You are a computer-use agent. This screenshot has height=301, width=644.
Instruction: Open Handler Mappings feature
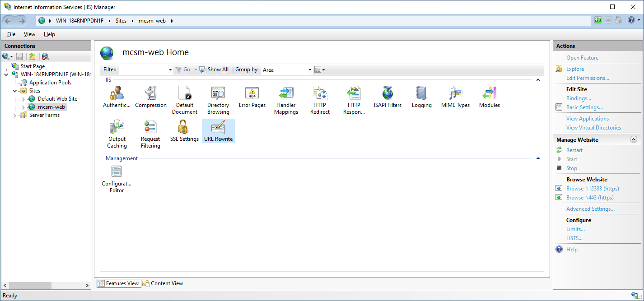[286, 100]
